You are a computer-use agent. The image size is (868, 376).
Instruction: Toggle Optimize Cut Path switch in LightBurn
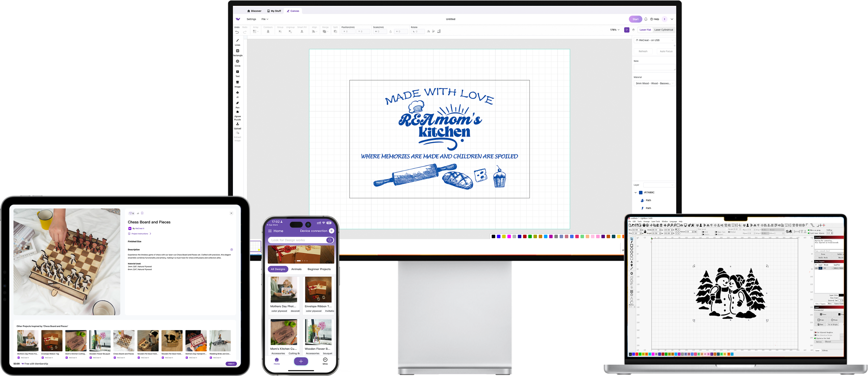pyautogui.click(x=815, y=338)
